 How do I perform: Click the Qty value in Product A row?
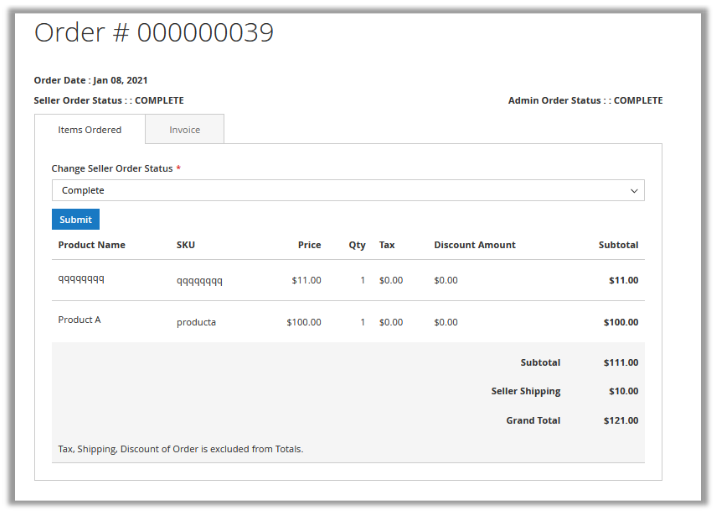(x=363, y=322)
